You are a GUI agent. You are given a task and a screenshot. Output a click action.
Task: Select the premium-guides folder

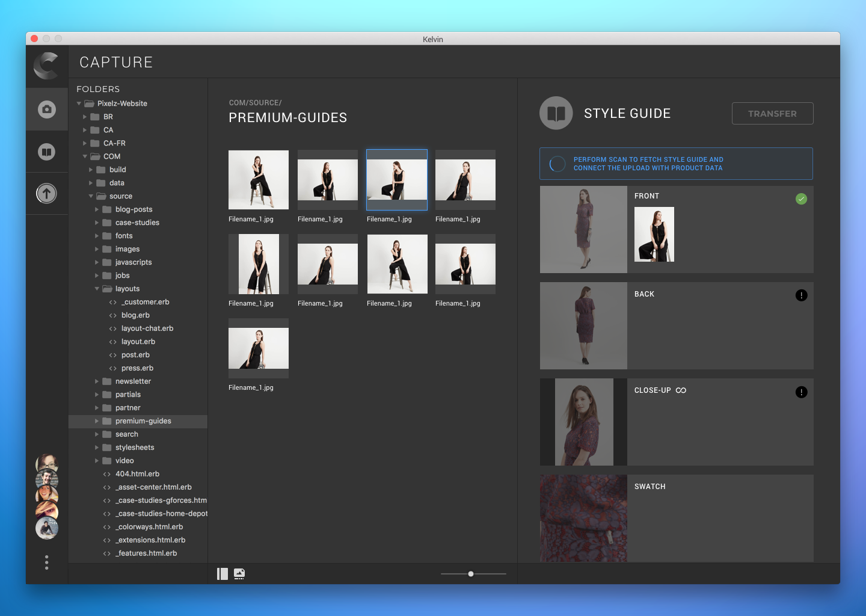coord(143,421)
